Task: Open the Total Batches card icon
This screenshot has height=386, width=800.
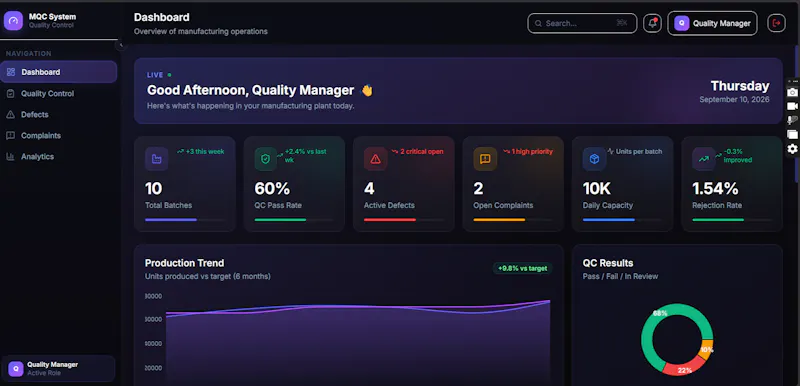Action: click(x=157, y=159)
